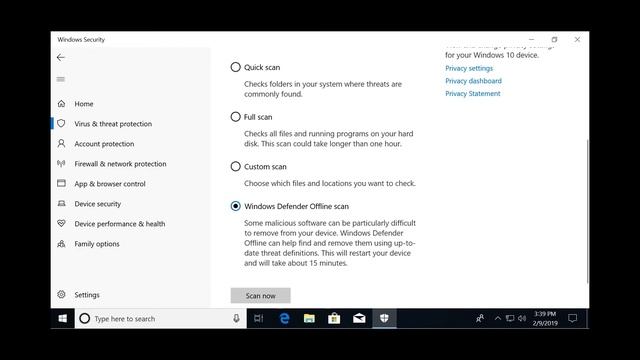Show hidden icons tray chevron
640x360 pixels.
pyautogui.click(x=498, y=318)
